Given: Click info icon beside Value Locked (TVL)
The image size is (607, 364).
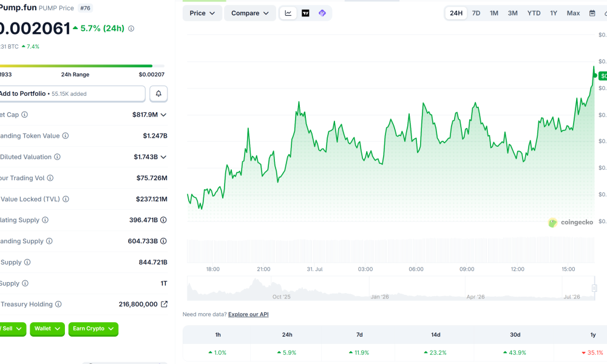Looking at the screenshot, I should click(66, 199).
